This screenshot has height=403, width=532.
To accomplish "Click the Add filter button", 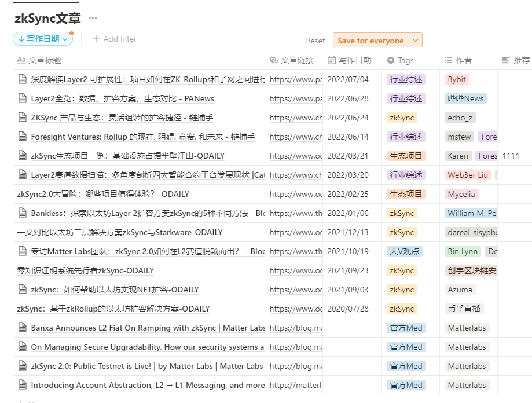I will pos(115,39).
